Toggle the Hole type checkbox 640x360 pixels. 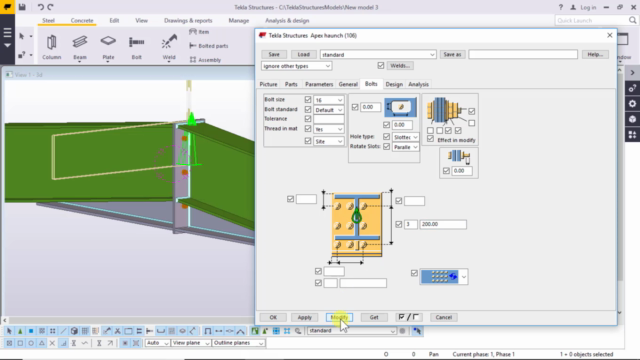point(387,136)
